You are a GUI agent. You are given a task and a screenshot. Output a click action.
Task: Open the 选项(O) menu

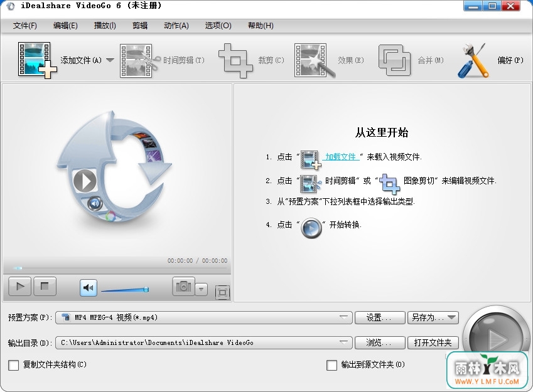click(218, 26)
